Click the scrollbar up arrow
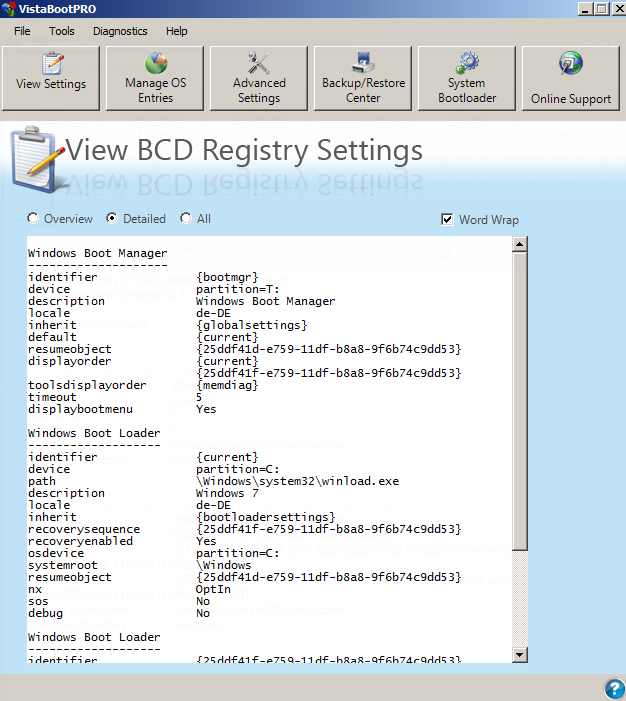The width and height of the screenshot is (626, 701). (x=520, y=244)
